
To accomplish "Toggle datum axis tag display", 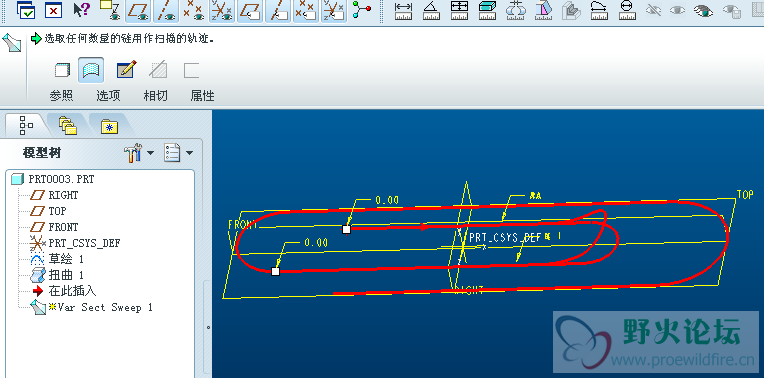I will (278, 11).
